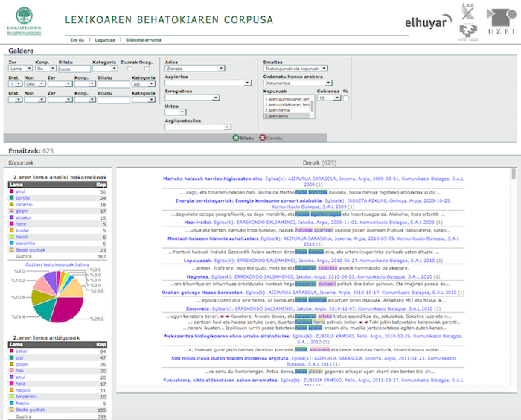The height and width of the screenshot is (420, 521).
Task: Click the green Bilatu arrow icon
Action: 236,138
